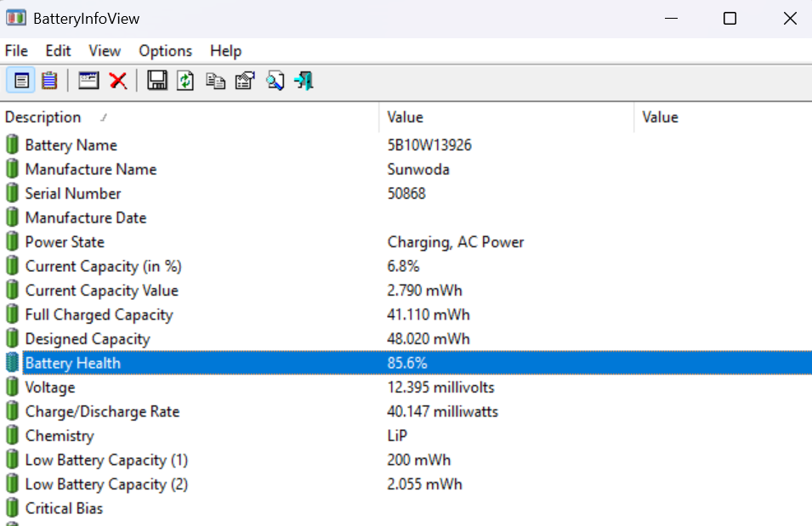Click battery icon beside Charge/Discharge Rate row

(12, 411)
